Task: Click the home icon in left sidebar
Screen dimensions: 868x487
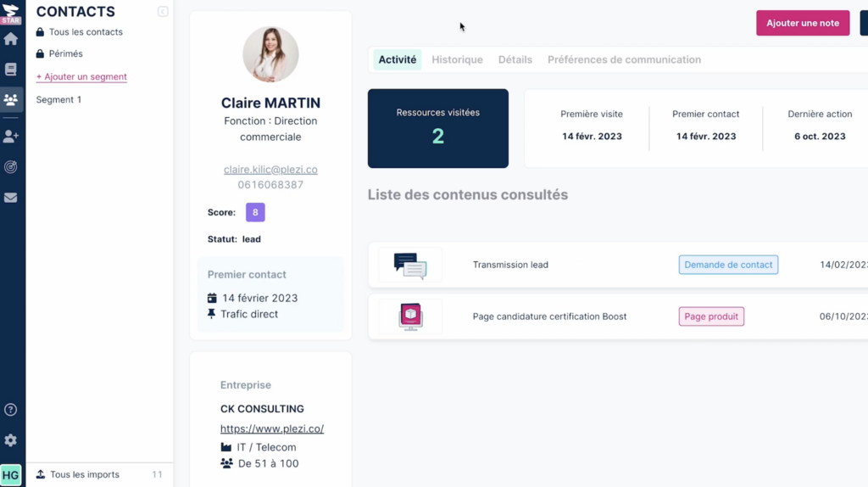Action: tap(11, 39)
